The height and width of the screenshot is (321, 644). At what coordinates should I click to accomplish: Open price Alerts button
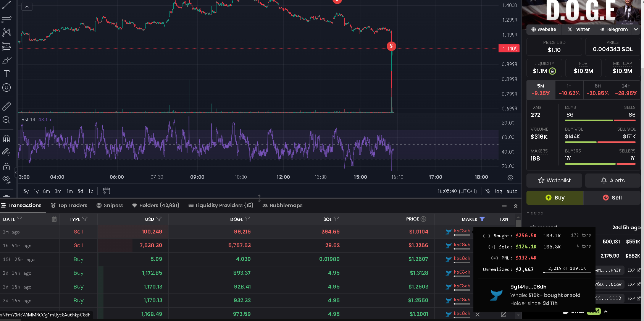(613, 180)
